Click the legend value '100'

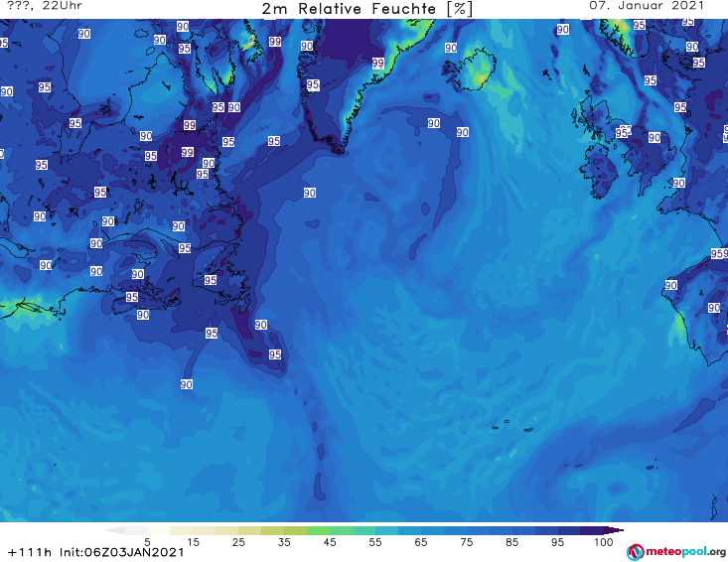tap(604, 542)
